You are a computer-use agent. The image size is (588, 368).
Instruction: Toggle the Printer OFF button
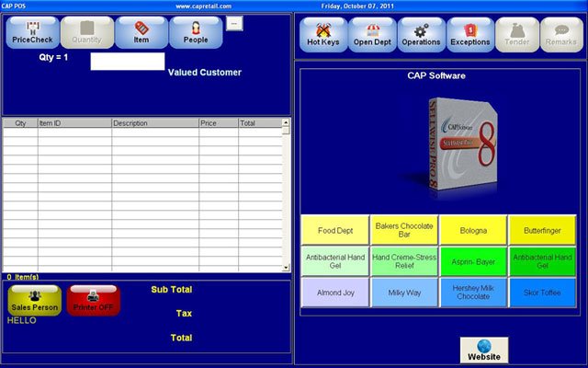pyautogui.click(x=94, y=301)
